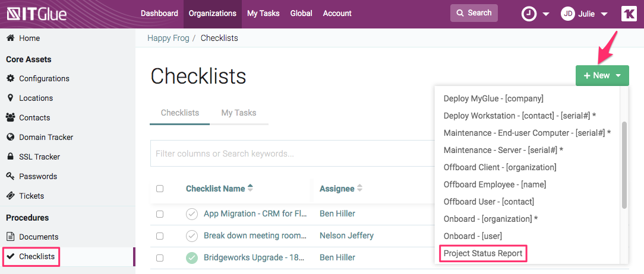The height and width of the screenshot is (274, 644).
Task: Sort by Assignee arrows
Action: (360, 188)
